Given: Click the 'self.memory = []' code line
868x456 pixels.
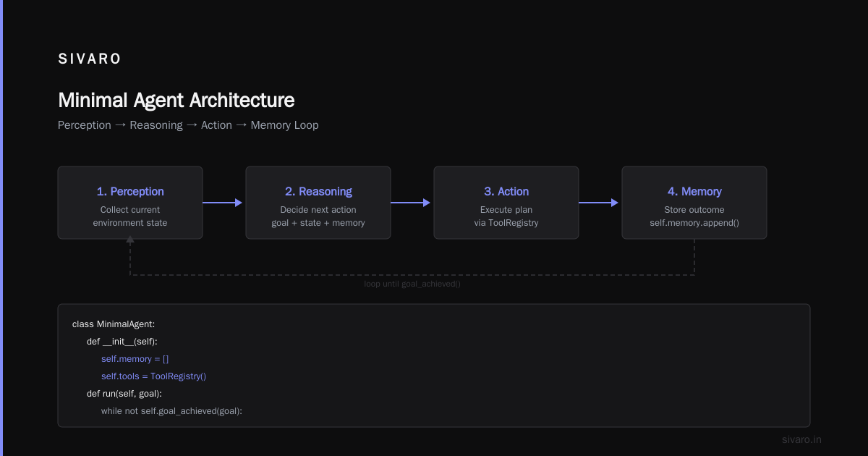Looking at the screenshot, I should pyautogui.click(x=135, y=359).
